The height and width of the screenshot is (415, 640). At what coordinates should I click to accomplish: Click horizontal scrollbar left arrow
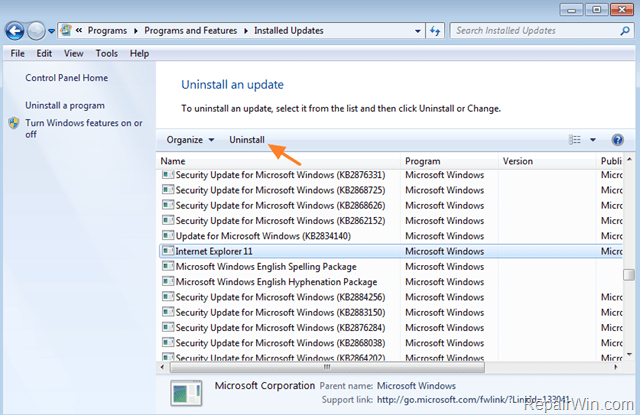point(162,367)
